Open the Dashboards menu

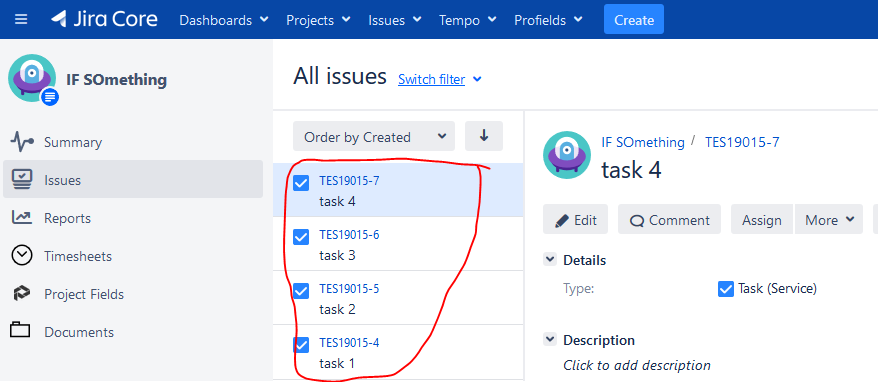[x=224, y=20]
